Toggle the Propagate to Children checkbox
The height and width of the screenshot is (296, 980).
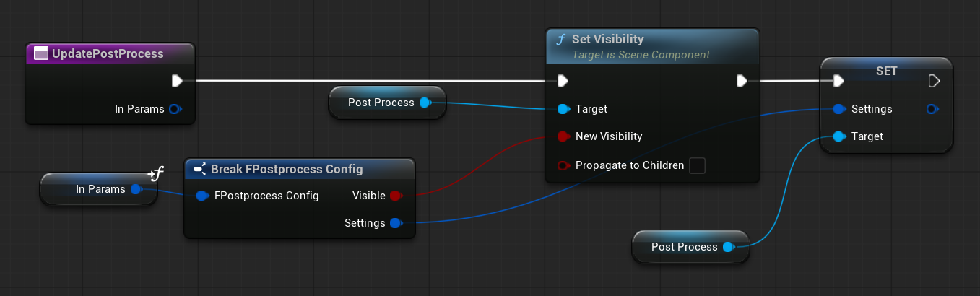697,165
